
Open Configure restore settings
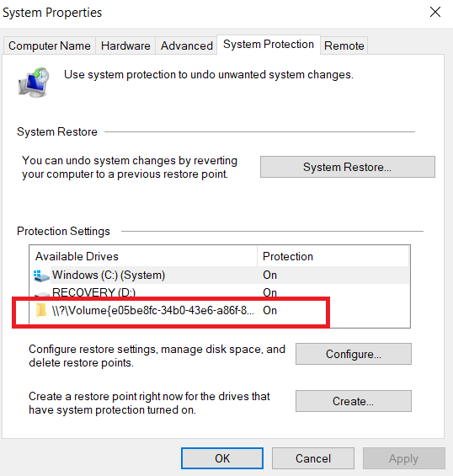(354, 354)
